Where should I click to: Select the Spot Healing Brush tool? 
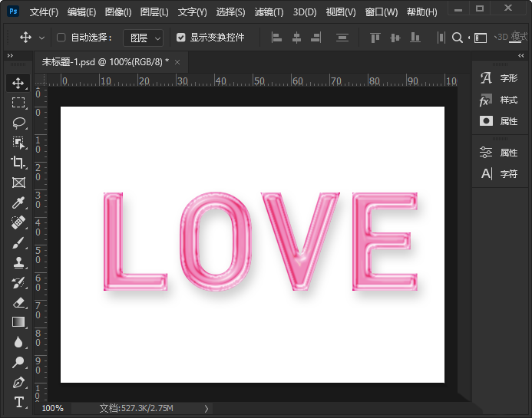click(x=18, y=222)
